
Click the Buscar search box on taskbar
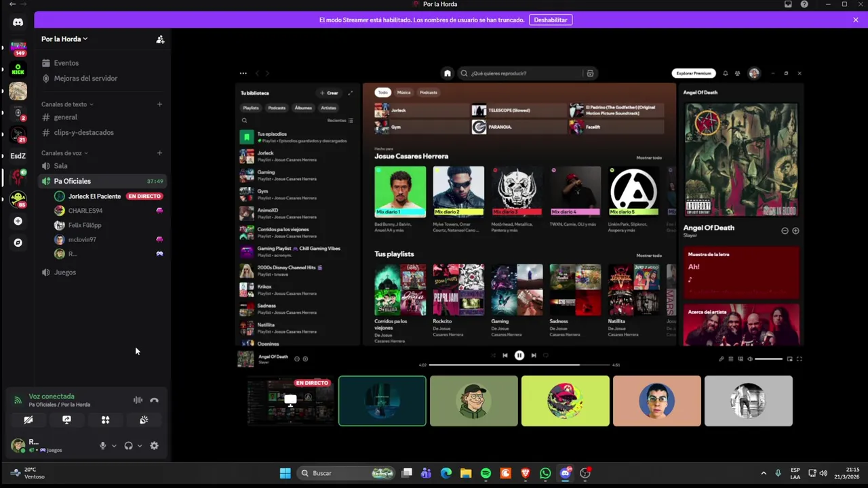click(x=346, y=473)
